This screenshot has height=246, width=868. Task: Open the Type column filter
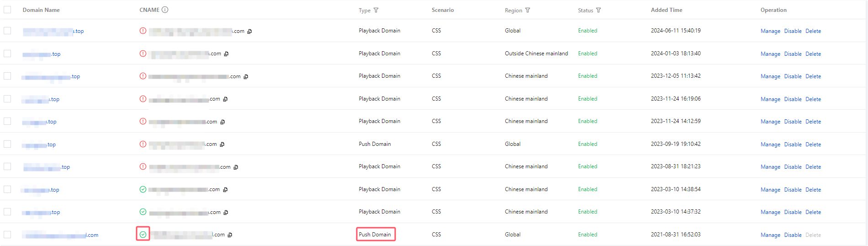(x=376, y=10)
